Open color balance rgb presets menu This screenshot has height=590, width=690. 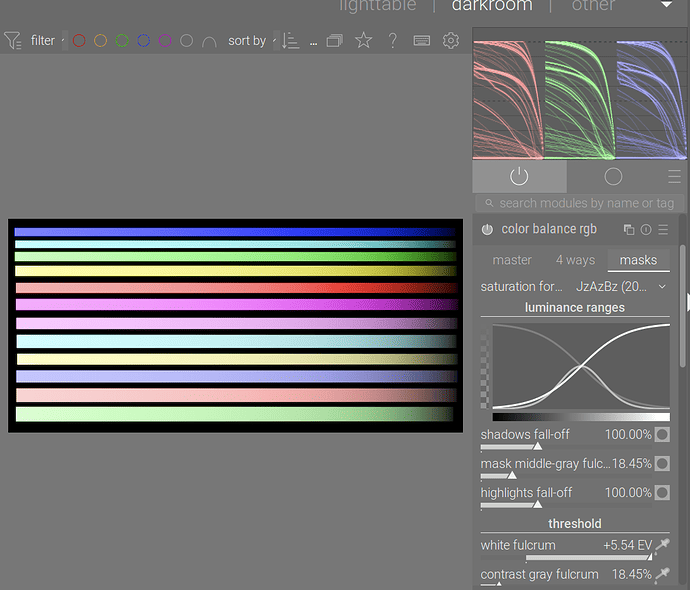pos(663,229)
